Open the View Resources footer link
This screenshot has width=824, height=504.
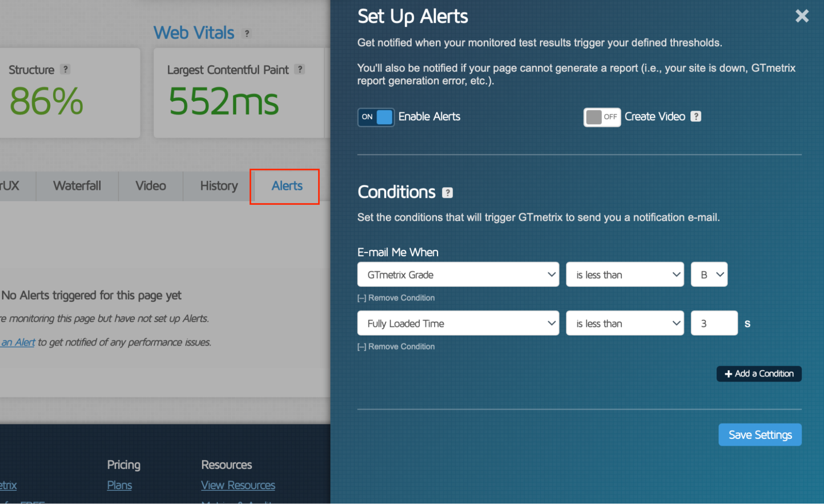point(238,485)
